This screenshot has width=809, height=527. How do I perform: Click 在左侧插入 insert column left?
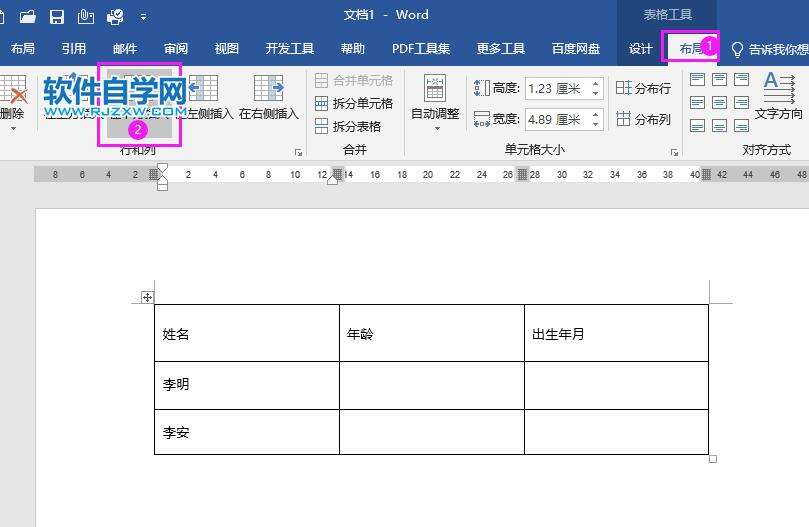[x=204, y=97]
